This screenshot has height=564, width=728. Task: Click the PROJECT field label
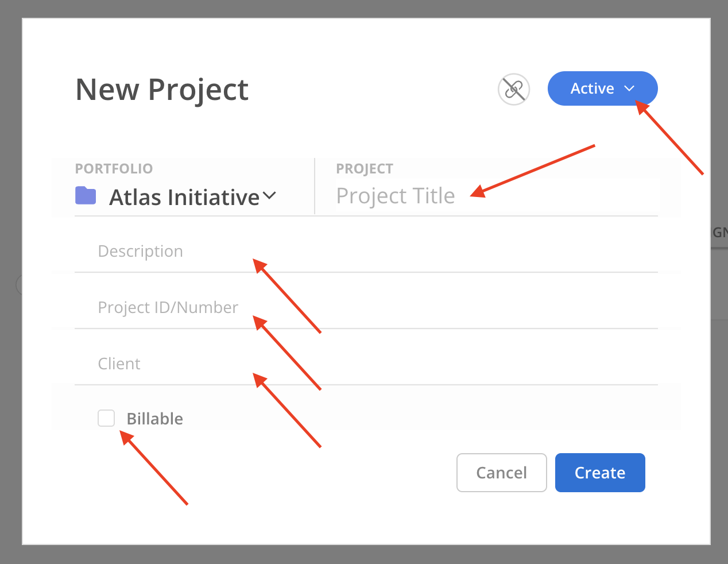(364, 169)
